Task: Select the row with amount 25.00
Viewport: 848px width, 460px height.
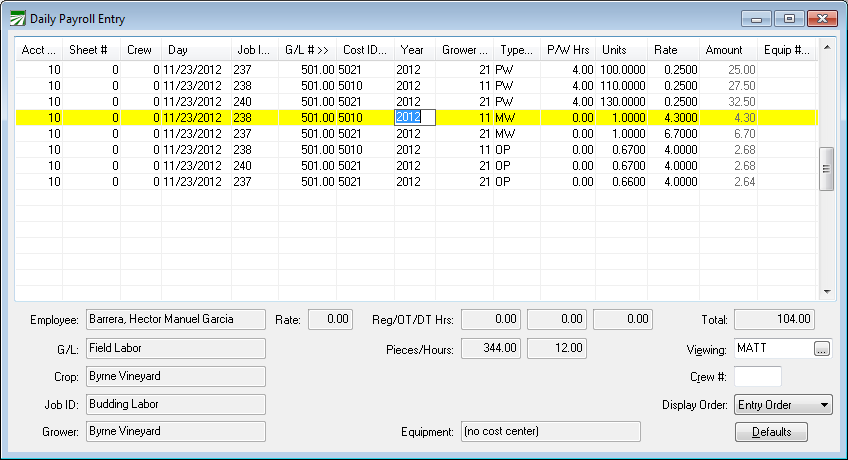Action: (x=400, y=70)
